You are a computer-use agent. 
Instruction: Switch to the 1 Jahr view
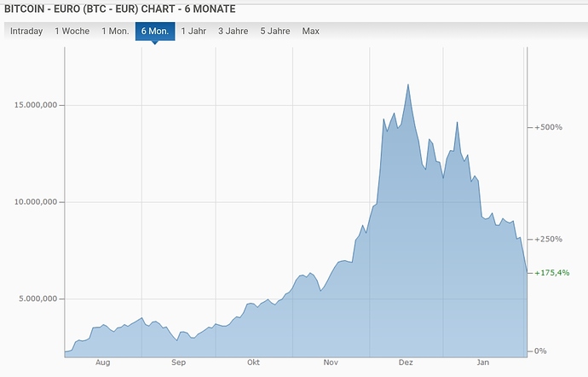pyautogui.click(x=193, y=32)
